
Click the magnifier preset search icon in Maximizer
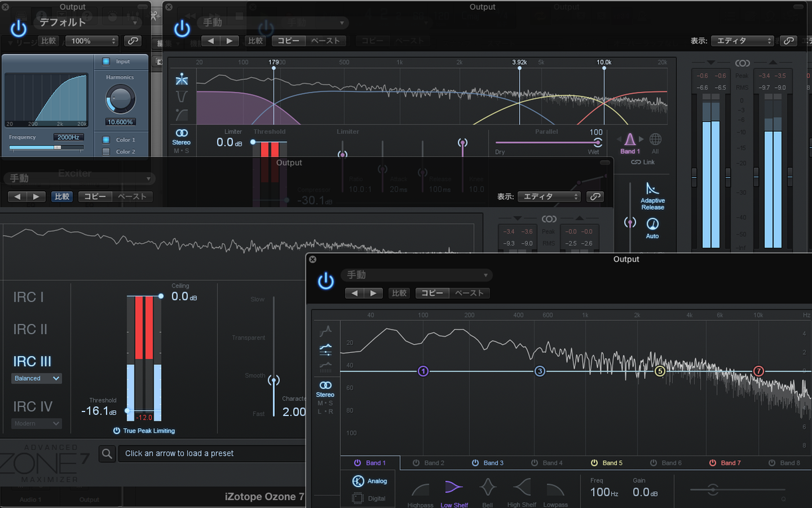(107, 454)
